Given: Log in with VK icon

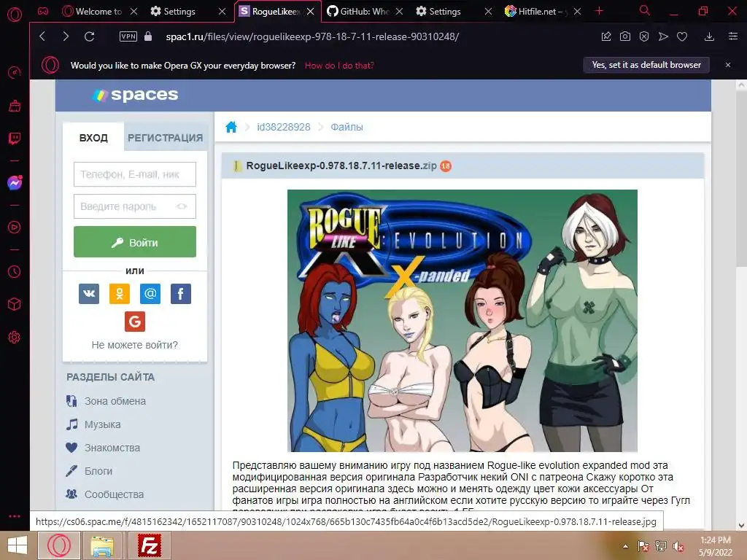Looking at the screenshot, I should pos(89,293).
